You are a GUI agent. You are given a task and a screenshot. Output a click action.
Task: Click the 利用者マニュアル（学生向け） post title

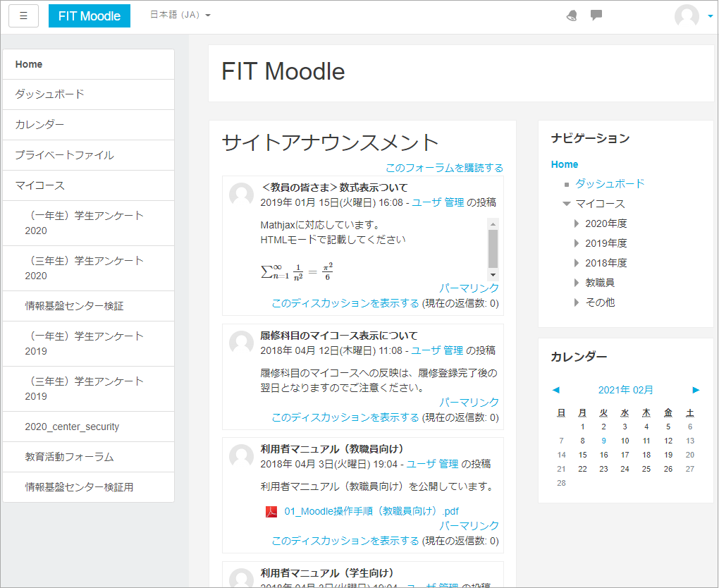click(327, 573)
